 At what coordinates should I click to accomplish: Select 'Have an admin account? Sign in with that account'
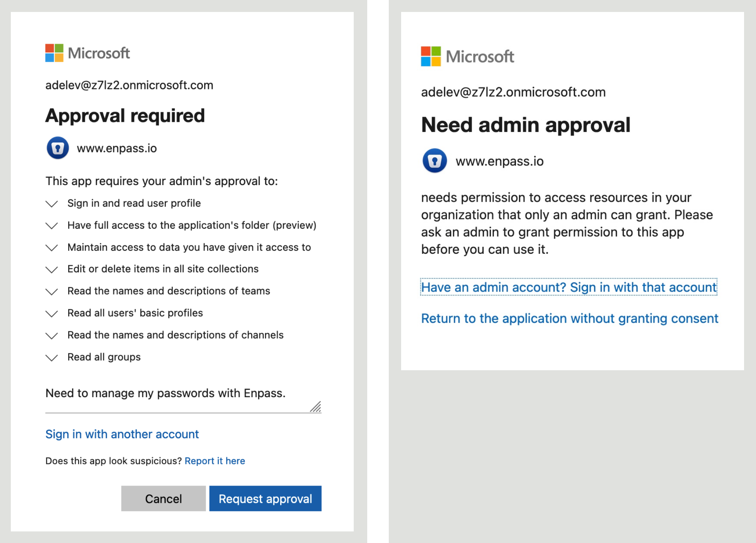pos(568,287)
